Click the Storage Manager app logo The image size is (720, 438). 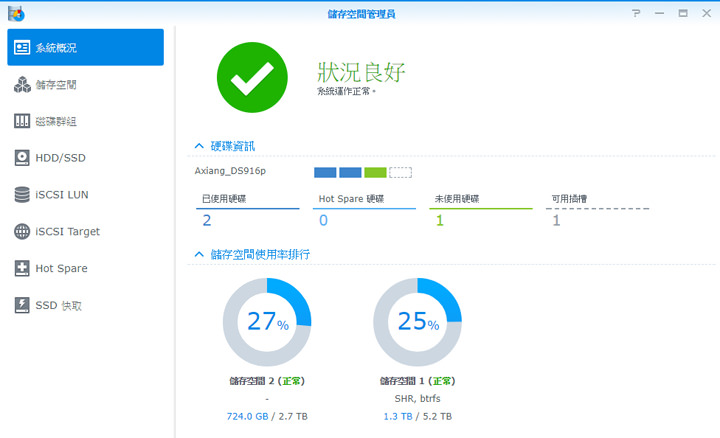click(x=14, y=13)
